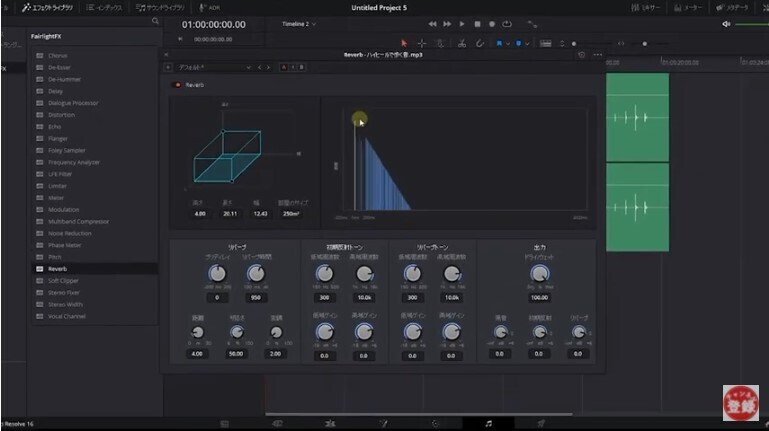Click the room height value field 4.00
Screen dimensions: 769x431
(200, 214)
